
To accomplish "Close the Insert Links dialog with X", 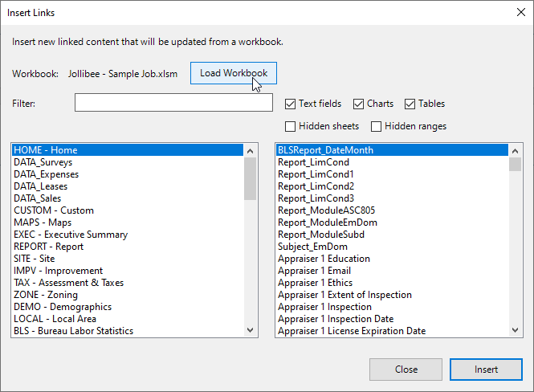I will coord(520,13).
